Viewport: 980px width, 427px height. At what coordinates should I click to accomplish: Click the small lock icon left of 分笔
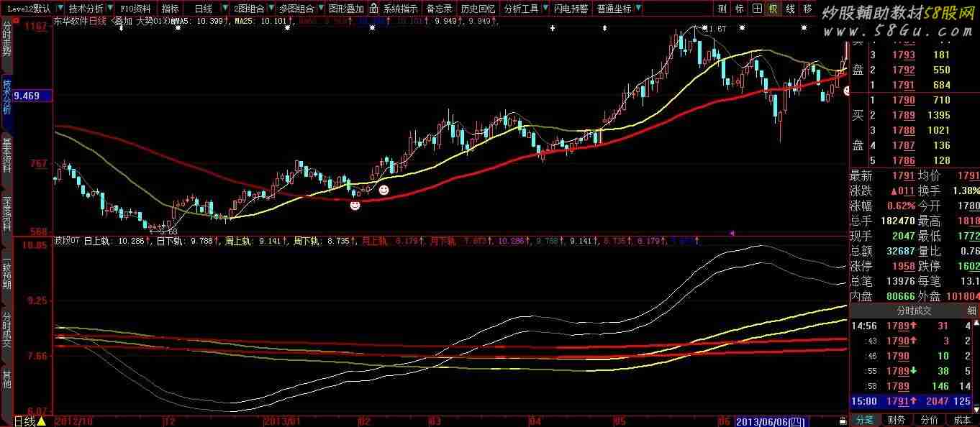point(843,420)
